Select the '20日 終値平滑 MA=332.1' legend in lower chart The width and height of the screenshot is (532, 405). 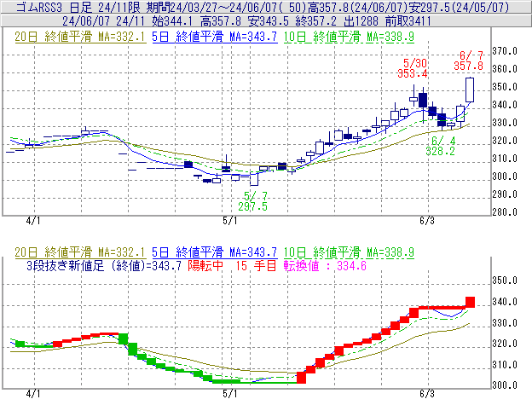80,252
